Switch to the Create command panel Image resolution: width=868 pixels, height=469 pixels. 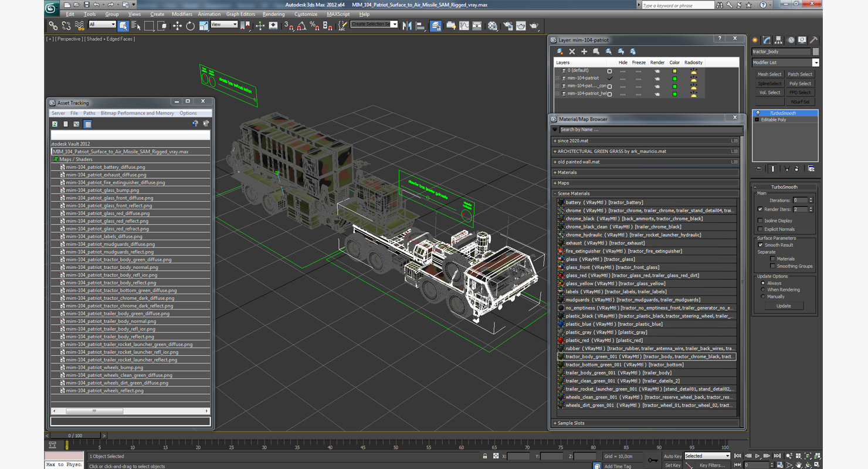click(x=755, y=40)
